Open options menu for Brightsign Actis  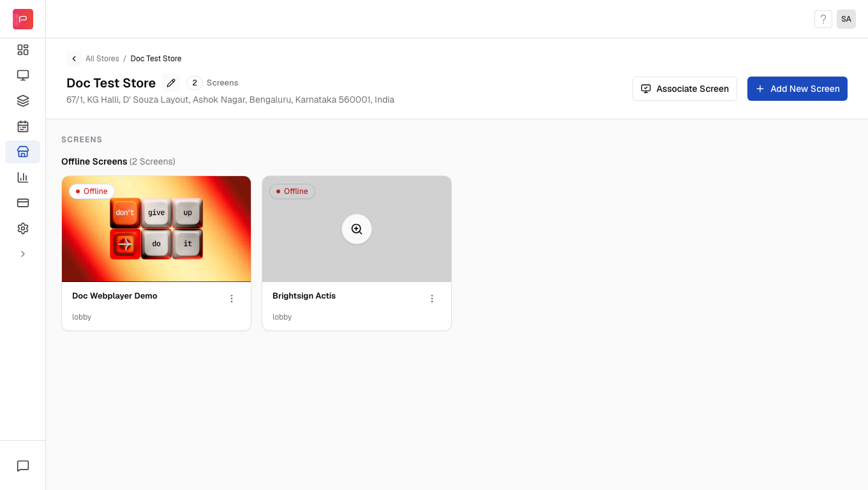tap(432, 299)
